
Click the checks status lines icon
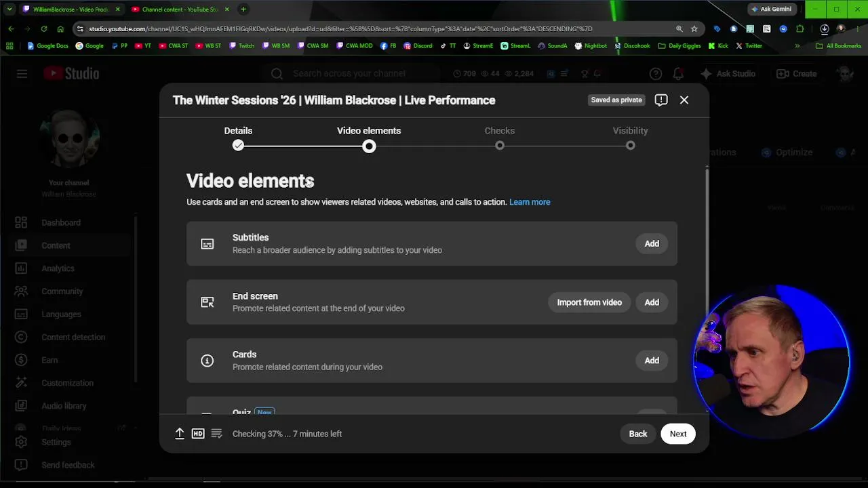point(216,434)
